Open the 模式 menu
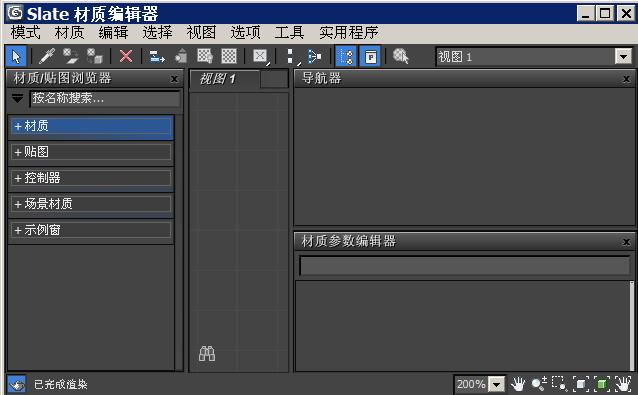Viewport: 638px width, 395px height. 26,33
